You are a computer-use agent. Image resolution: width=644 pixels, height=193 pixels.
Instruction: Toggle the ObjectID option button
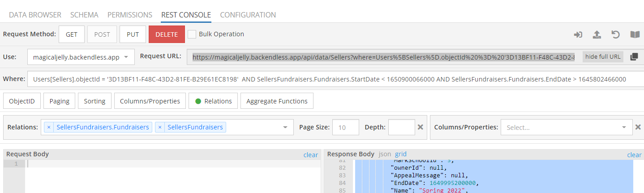[x=22, y=101]
